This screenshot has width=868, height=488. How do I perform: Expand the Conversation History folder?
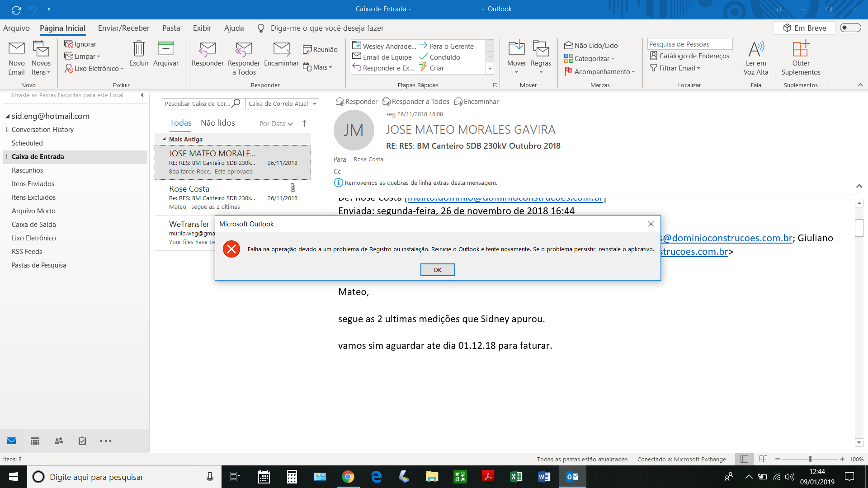click(7, 130)
